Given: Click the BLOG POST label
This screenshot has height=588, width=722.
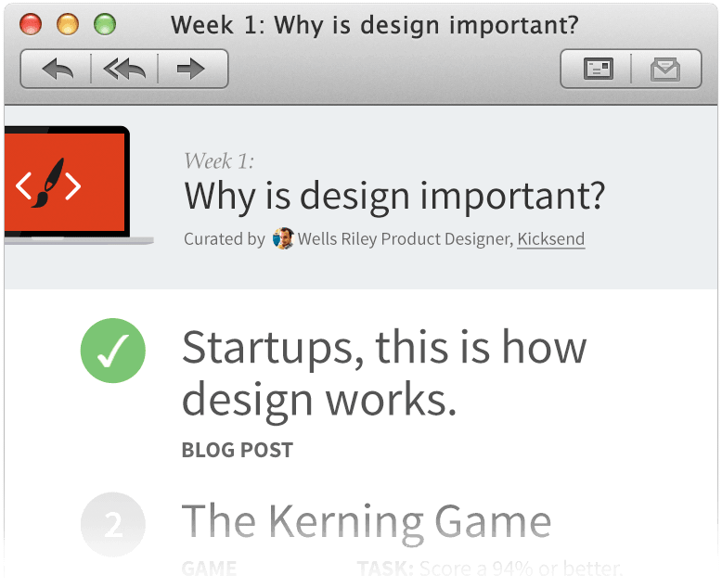Looking at the screenshot, I should click(x=238, y=451).
